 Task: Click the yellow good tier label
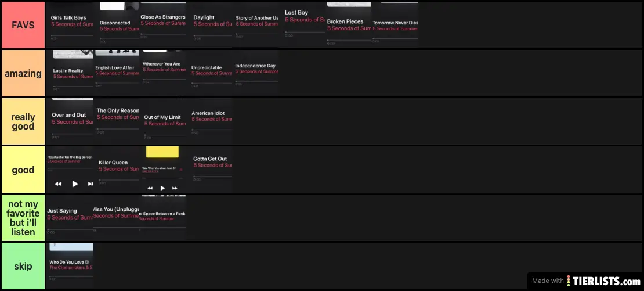23,170
